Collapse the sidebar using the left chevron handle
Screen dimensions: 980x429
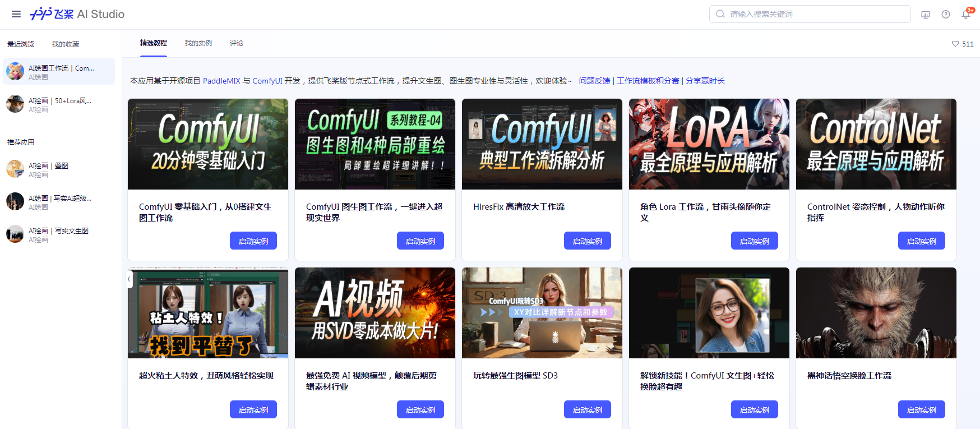pos(130,279)
